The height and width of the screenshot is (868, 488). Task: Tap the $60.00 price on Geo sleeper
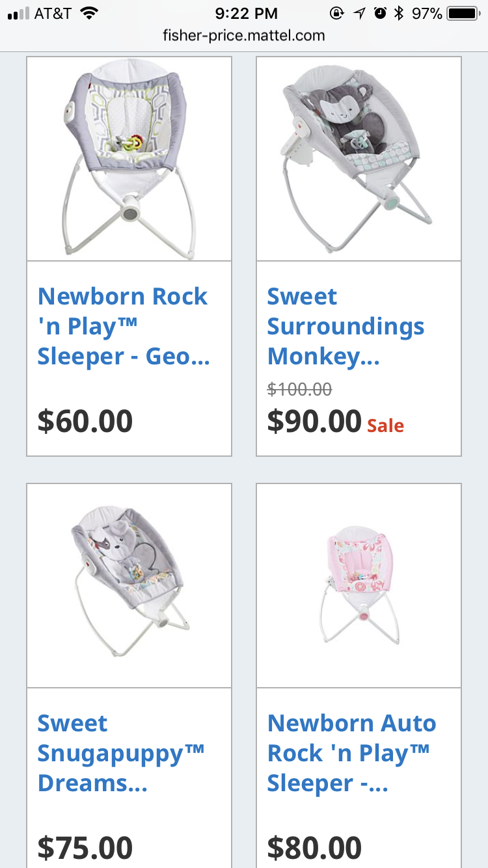click(85, 421)
